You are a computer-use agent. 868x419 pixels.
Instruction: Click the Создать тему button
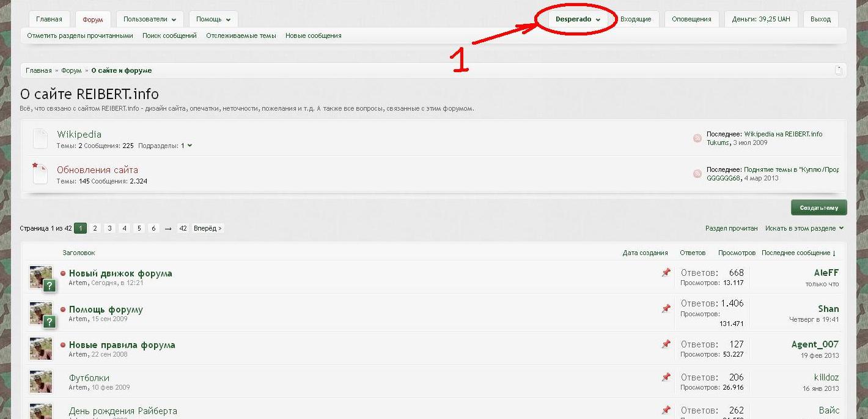[818, 207]
